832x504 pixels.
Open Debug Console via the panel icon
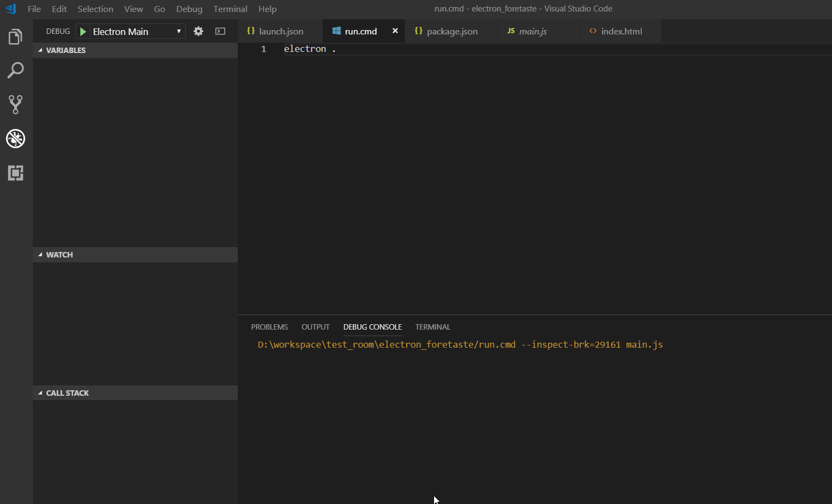point(220,31)
